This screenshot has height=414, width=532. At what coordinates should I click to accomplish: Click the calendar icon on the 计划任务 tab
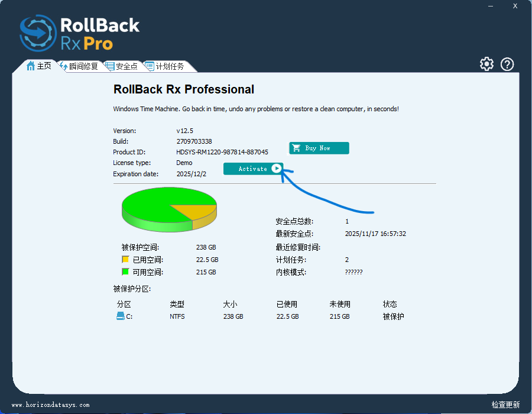[150, 66]
